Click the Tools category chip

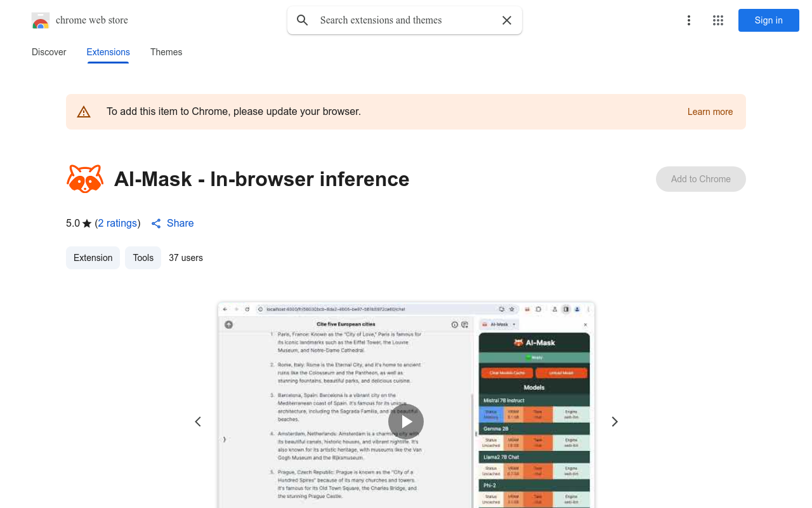pyautogui.click(x=143, y=258)
